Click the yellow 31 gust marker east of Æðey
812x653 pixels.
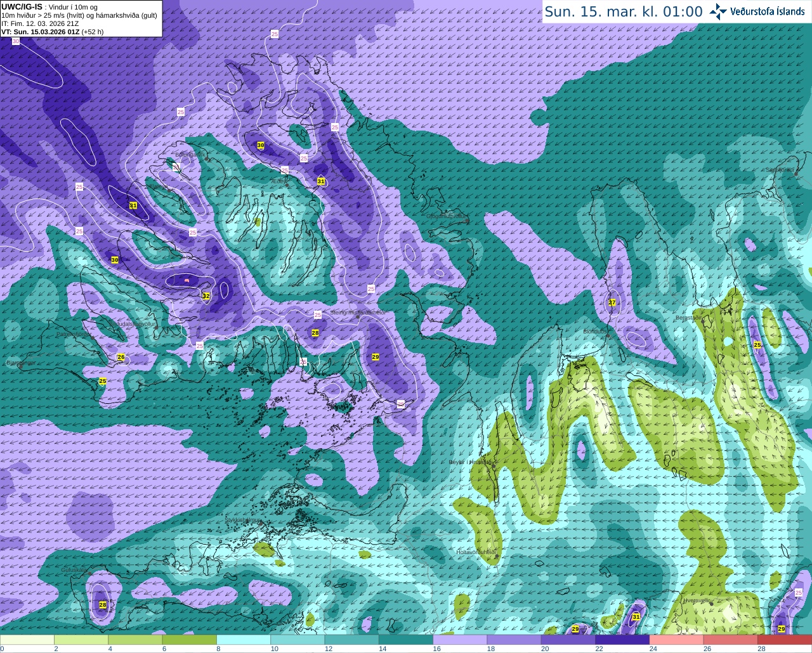321,181
